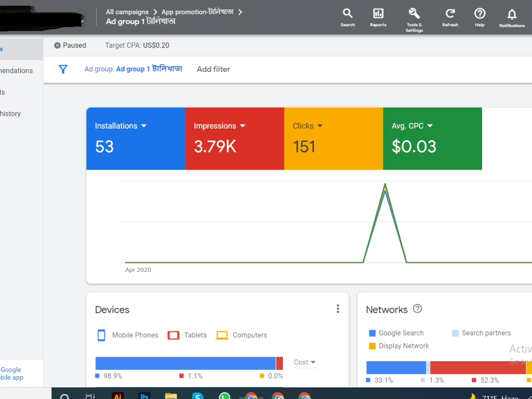Open Adobe Illustrator from the taskbar

pos(118,396)
